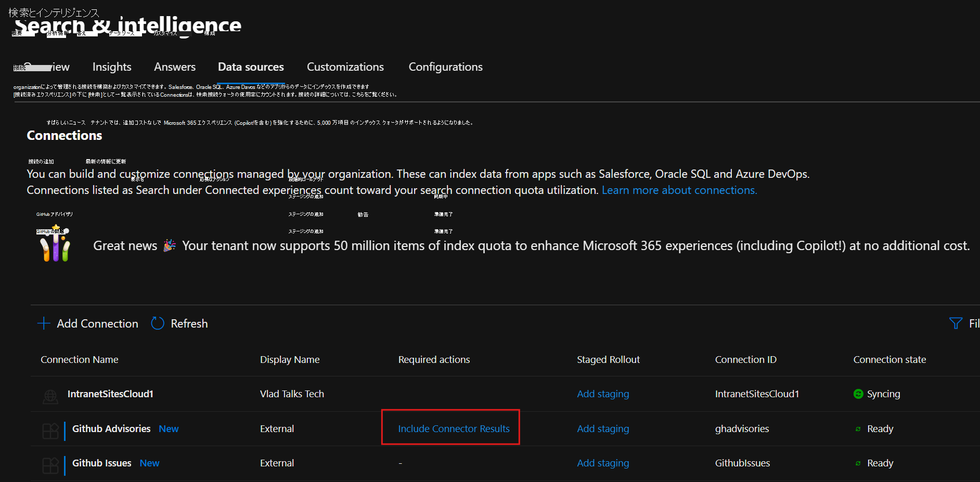The width and height of the screenshot is (980, 482).
Task: Click the circular Refresh icon
Action: tap(158, 323)
